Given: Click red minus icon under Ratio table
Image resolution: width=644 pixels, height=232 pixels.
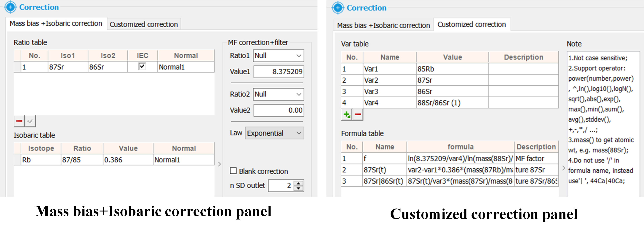Looking at the screenshot, I should coord(19,121).
